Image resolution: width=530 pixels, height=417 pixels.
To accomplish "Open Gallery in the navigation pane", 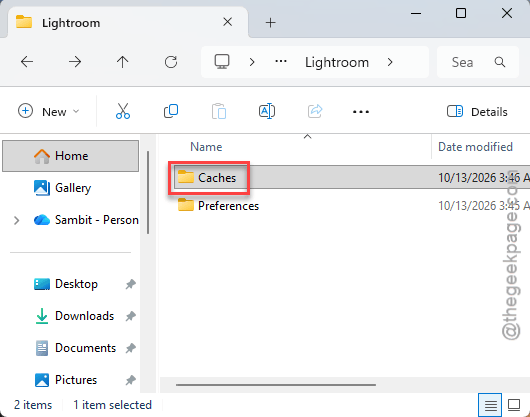I will (71, 188).
